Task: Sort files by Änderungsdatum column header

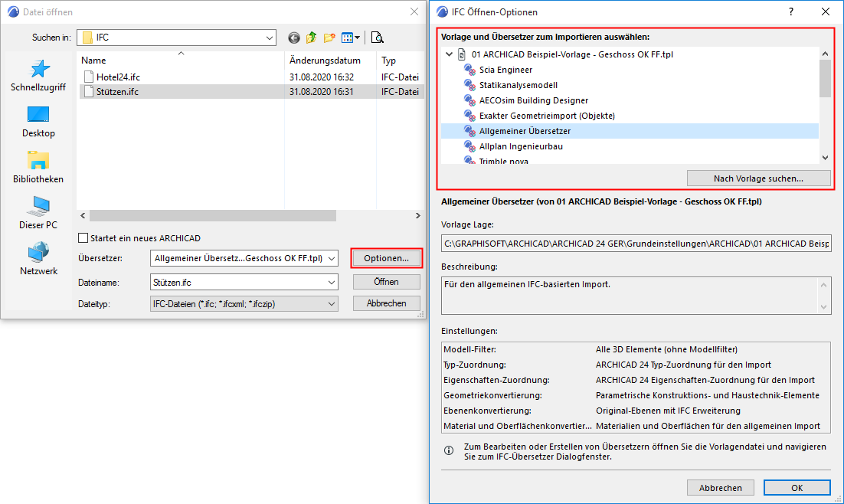Action: (331, 61)
